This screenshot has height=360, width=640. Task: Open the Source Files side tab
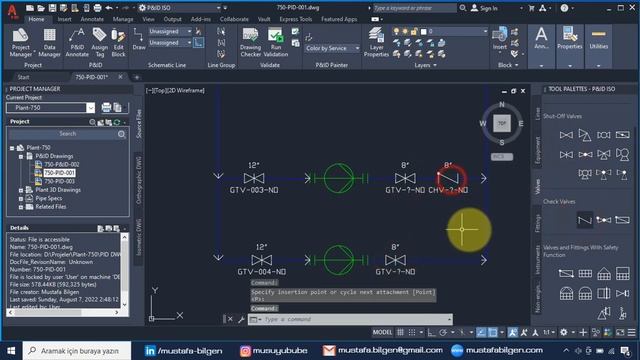coord(139,124)
